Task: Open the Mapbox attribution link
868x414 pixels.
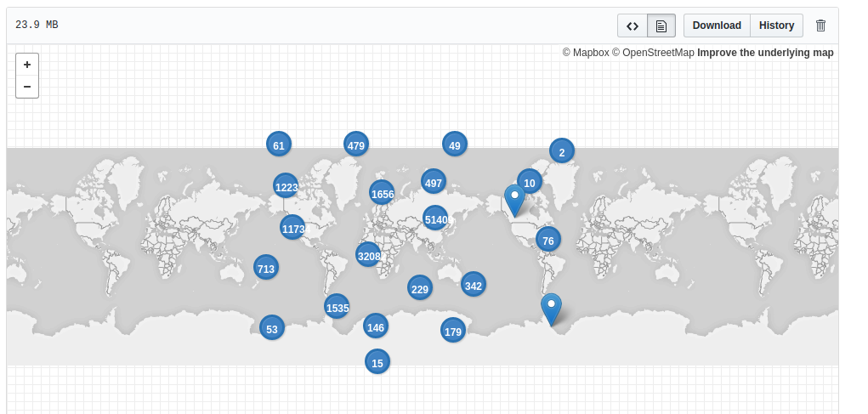Action: (586, 53)
